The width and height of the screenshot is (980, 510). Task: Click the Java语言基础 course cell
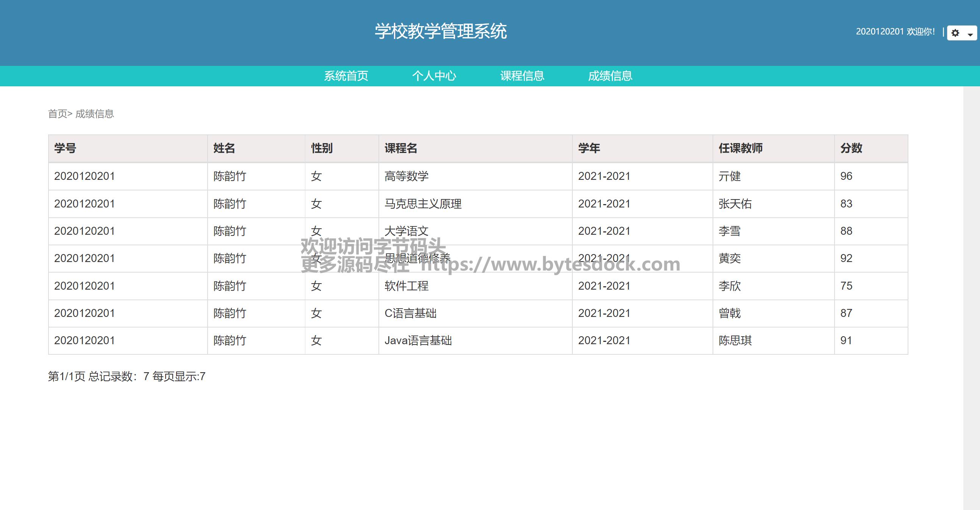[x=418, y=340]
